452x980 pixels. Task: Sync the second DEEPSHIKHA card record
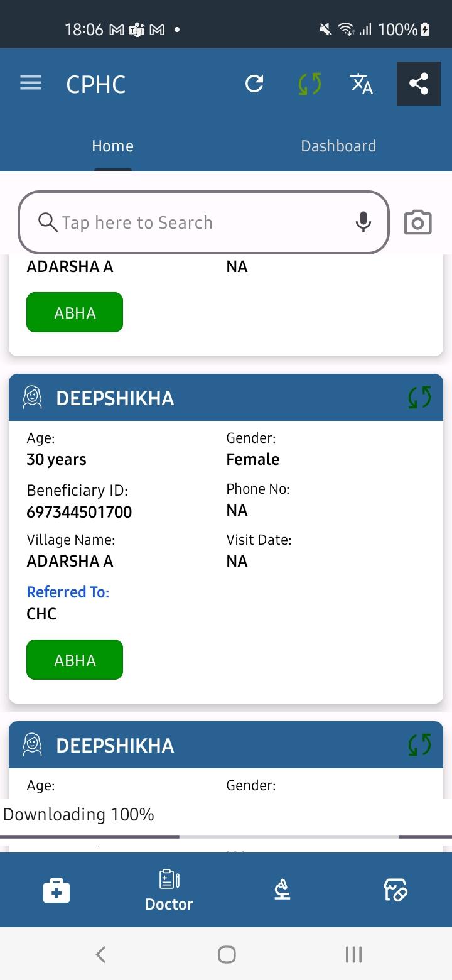tap(419, 744)
